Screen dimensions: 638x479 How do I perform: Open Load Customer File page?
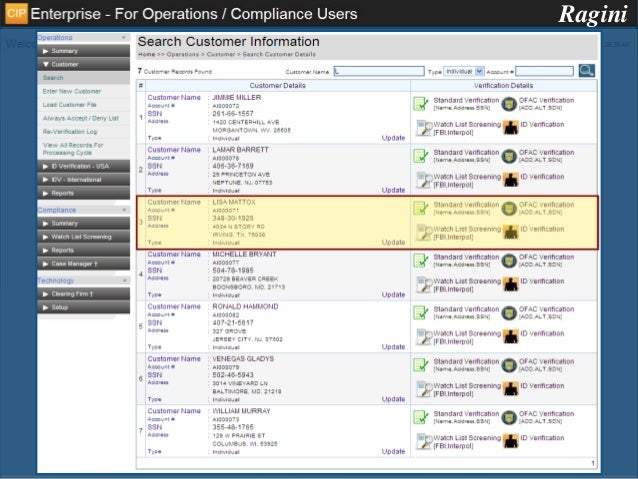click(x=70, y=105)
